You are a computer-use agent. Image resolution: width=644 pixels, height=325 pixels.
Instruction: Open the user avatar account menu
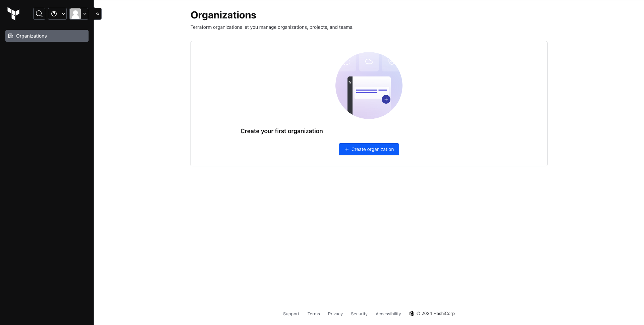click(79, 14)
